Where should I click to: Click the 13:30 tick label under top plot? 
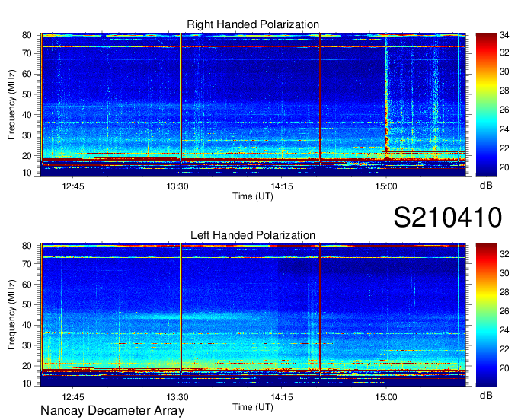click(177, 186)
